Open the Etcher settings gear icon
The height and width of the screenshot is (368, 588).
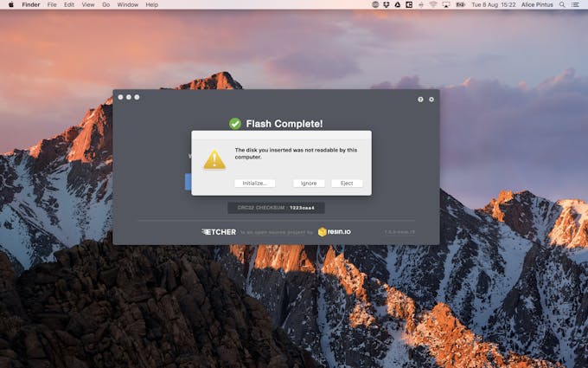[x=431, y=100]
